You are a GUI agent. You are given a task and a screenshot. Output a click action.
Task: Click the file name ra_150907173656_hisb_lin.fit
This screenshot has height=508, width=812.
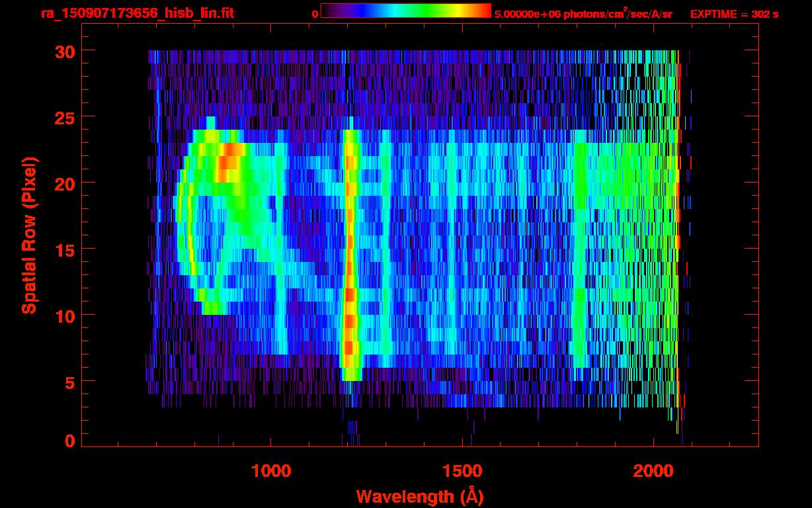point(137,13)
